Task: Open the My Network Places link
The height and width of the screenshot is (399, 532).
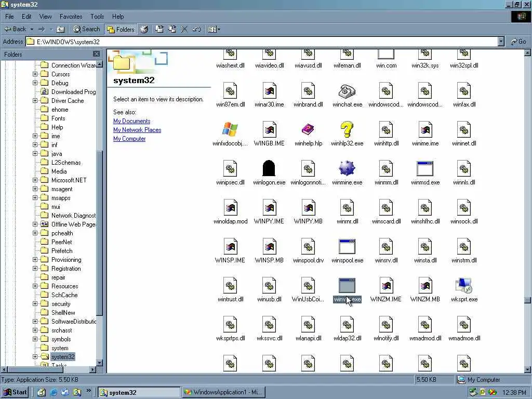Action: (137, 130)
